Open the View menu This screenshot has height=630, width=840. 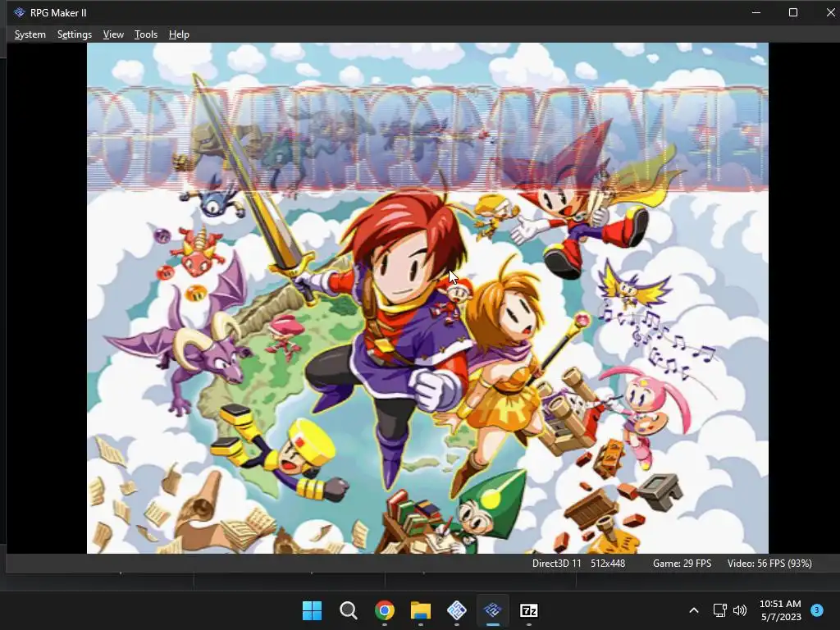tap(113, 34)
